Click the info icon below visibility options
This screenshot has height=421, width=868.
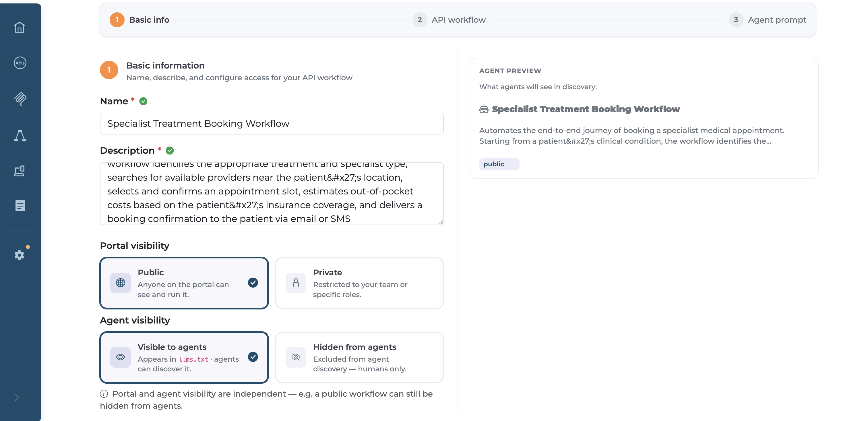pyautogui.click(x=104, y=394)
